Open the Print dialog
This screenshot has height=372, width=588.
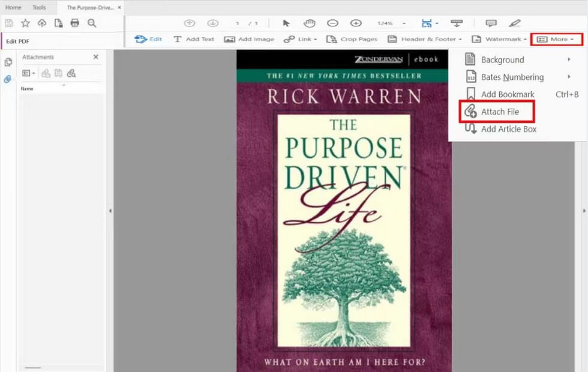[75, 23]
